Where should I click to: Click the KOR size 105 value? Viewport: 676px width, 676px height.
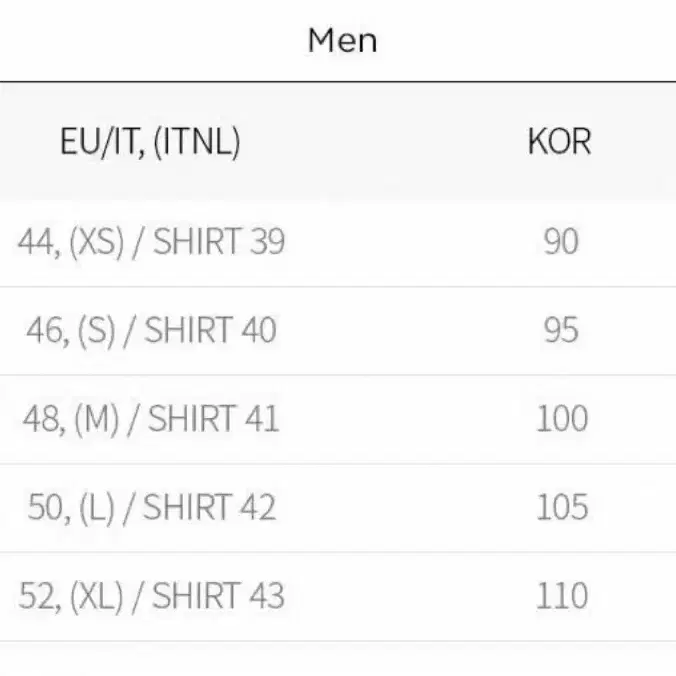[x=562, y=507]
